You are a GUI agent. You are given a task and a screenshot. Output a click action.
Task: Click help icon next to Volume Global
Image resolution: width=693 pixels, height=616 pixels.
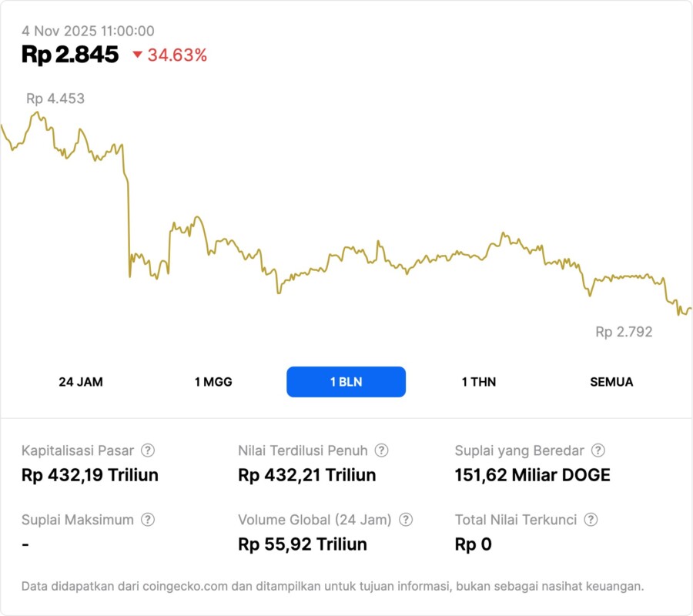[x=406, y=520]
